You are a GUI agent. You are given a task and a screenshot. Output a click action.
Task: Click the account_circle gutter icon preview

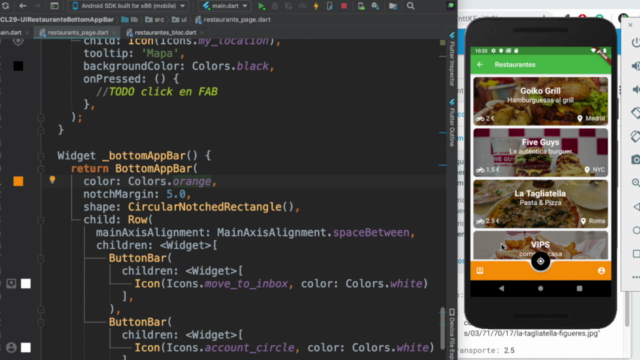11,347
